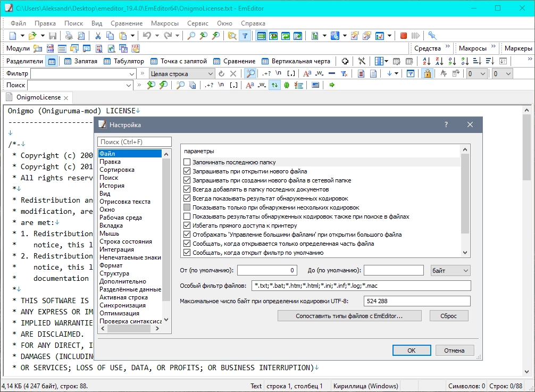Image resolution: width=535 pixels, height=392 pixels.
Task: Click the Sort numbers ascending icon
Action: [452, 61]
